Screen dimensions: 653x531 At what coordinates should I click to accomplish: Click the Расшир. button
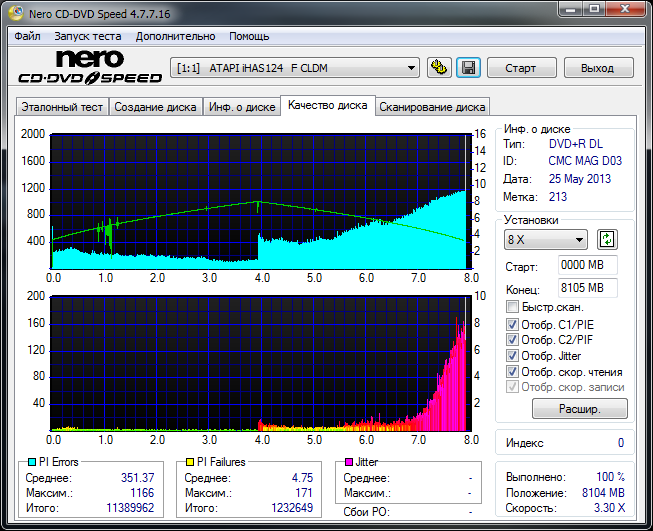580,409
